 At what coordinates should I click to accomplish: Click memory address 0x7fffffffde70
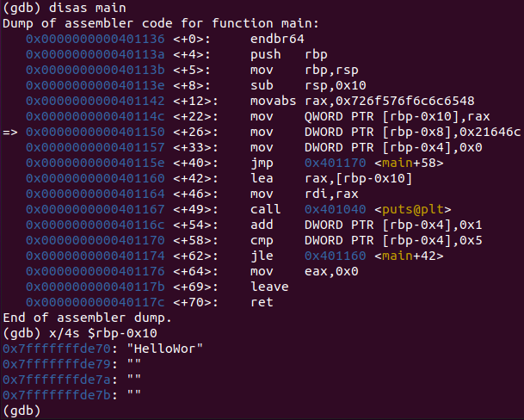click(x=57, y=349)
